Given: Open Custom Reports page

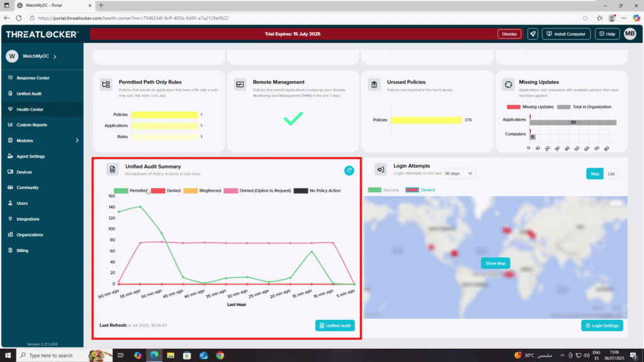Looking at the screenshot, I should [x=31, y=125].
